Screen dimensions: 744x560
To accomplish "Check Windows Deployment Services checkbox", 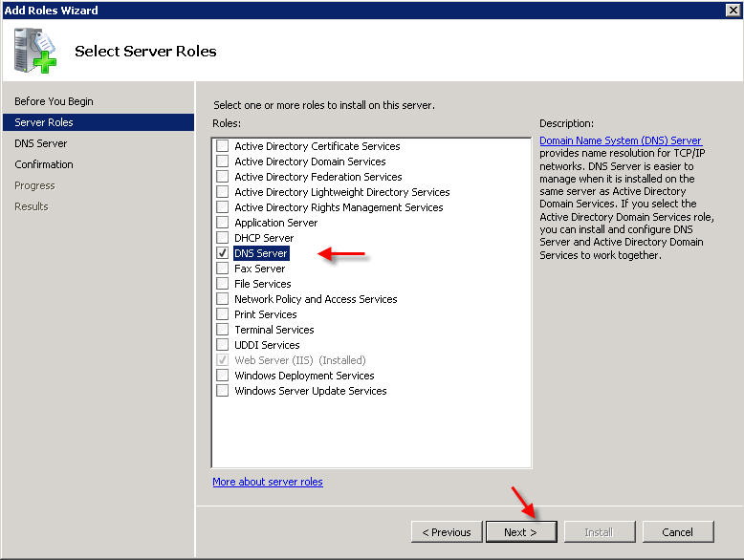I will tap(222, 375).
